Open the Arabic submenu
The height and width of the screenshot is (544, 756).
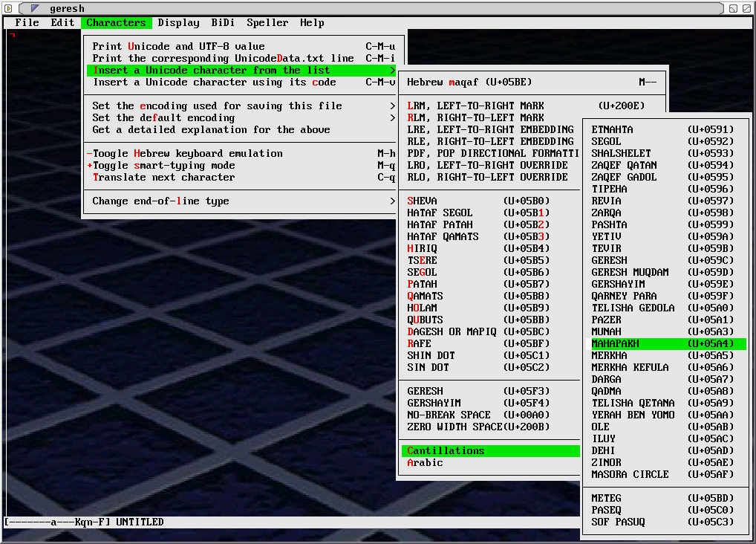point(491,463)
